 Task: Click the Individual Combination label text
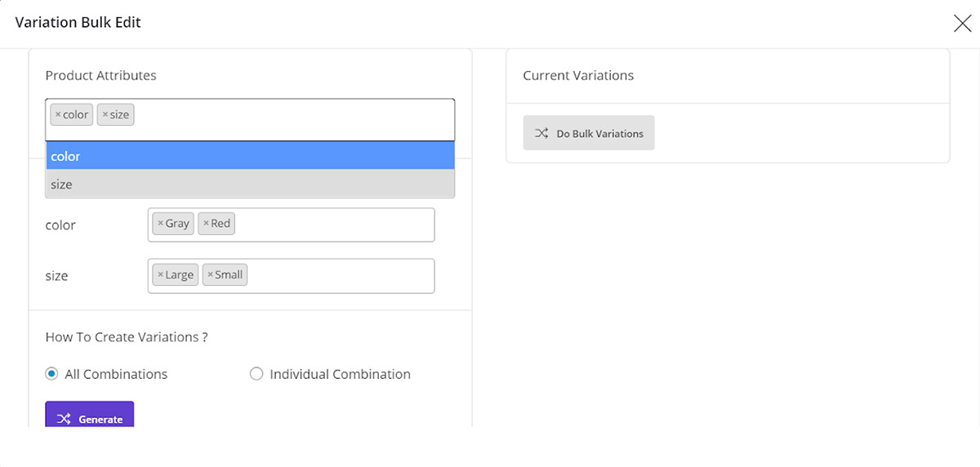tap(340, 374)
